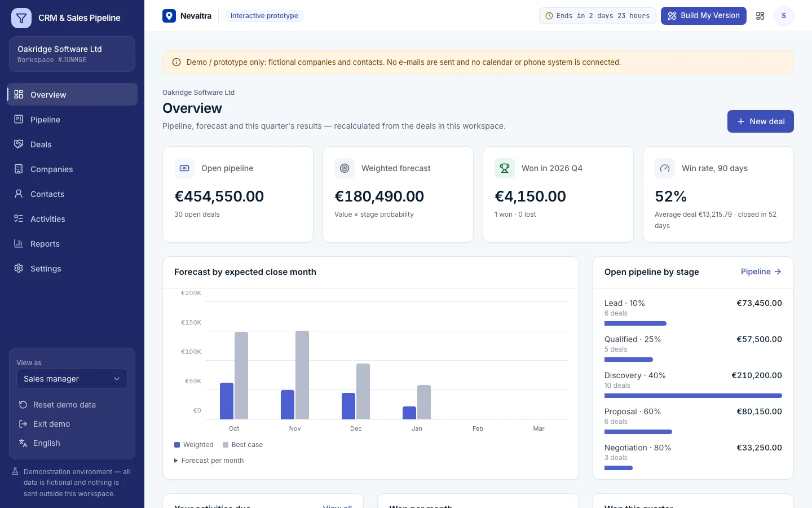Viewport: 812px width, 508px height.
Task: Select Reset demo data
Action: click(72, 405)
